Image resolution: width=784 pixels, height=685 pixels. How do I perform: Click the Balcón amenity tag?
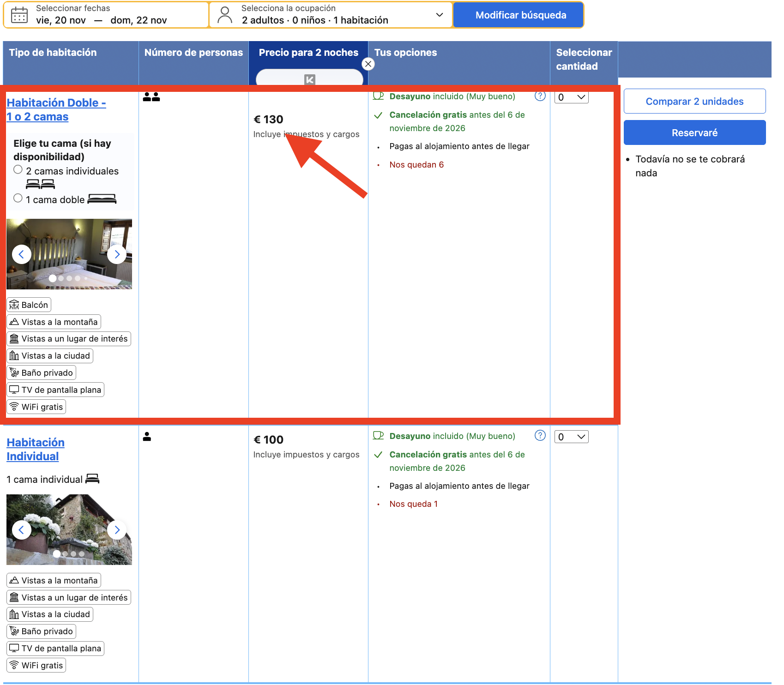(x=29, y=305)
